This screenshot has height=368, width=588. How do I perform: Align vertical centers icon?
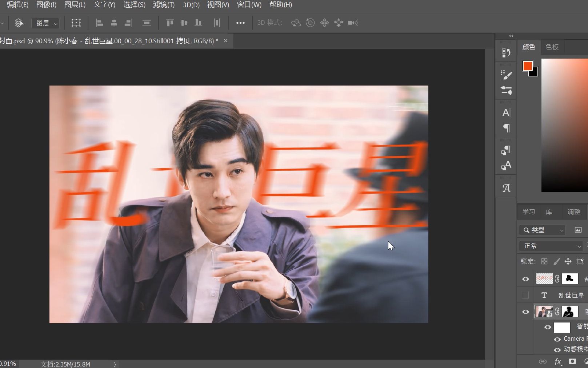pyautogui.click(x=184, y=23)
